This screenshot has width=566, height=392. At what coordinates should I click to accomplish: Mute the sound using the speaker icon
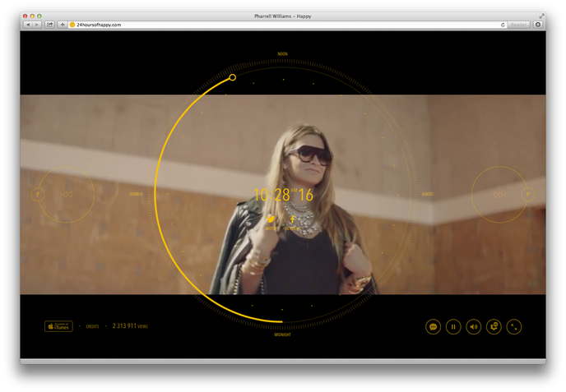coord(474,327)
